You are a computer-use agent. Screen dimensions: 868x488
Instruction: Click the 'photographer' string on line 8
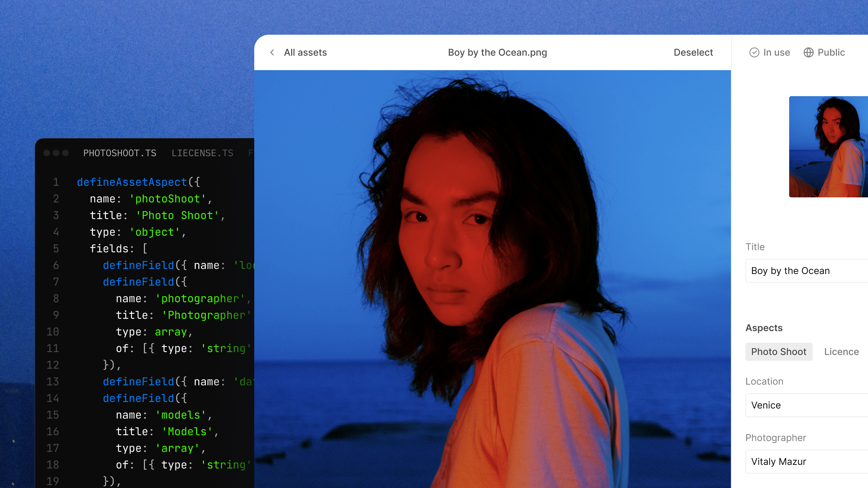(x=200, y=299)
